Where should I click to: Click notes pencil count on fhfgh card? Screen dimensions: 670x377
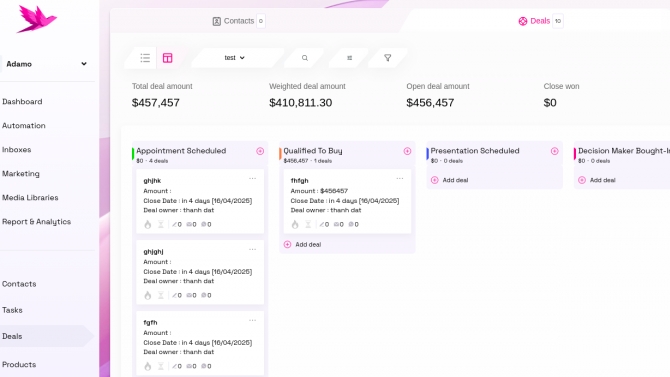tap(324, 224)
